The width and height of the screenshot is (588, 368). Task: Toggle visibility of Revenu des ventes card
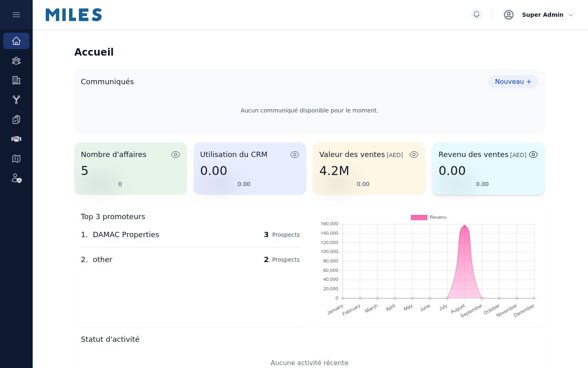[x=533, y=155]
